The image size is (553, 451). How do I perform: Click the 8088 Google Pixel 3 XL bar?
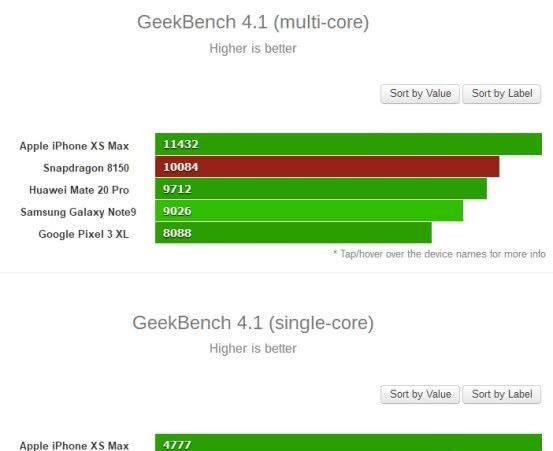pos(293,233)
